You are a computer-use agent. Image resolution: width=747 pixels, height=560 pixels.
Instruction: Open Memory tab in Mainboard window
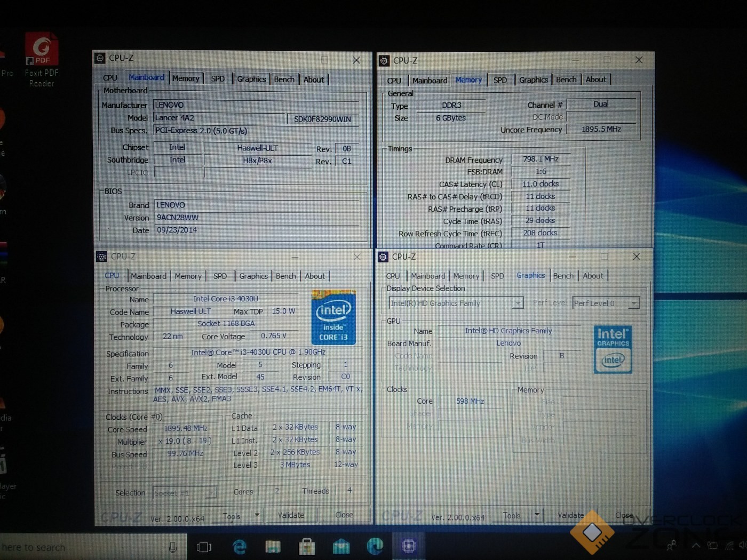pyautogui.click(x=186, y=78)
